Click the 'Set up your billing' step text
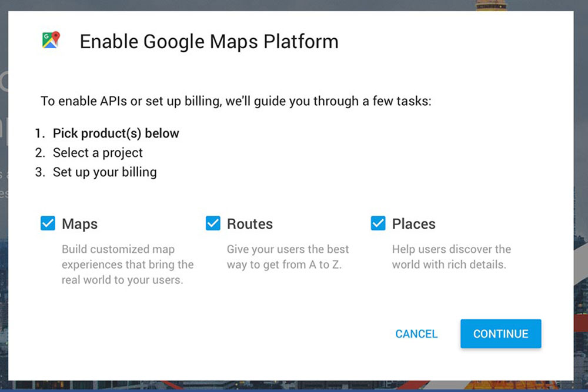This screenshot has height=392, width=588. (x=105, y=172)
